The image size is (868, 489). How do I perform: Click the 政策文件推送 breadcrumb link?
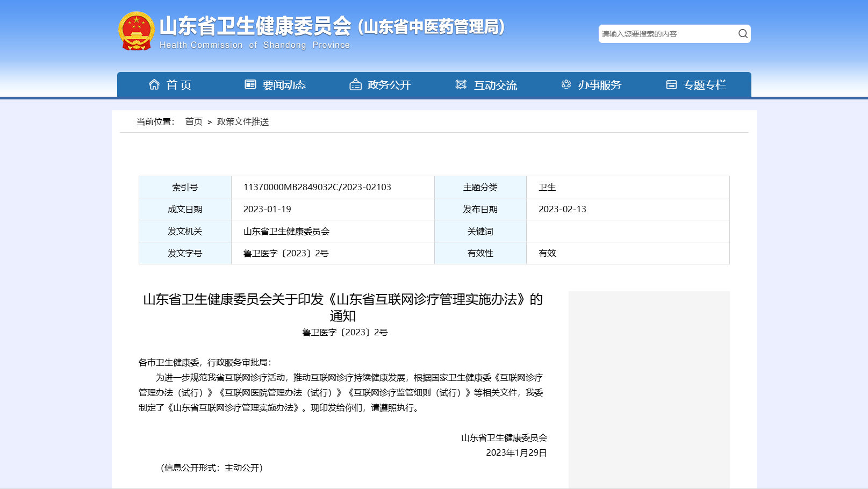click(243, 122)
